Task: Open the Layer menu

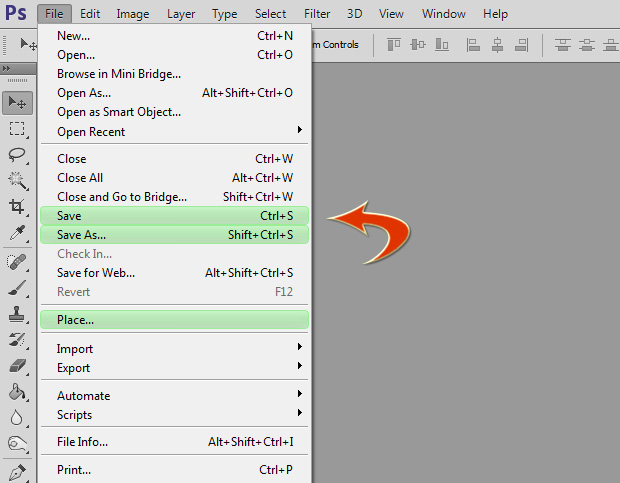Action: [x=181, y=14]
